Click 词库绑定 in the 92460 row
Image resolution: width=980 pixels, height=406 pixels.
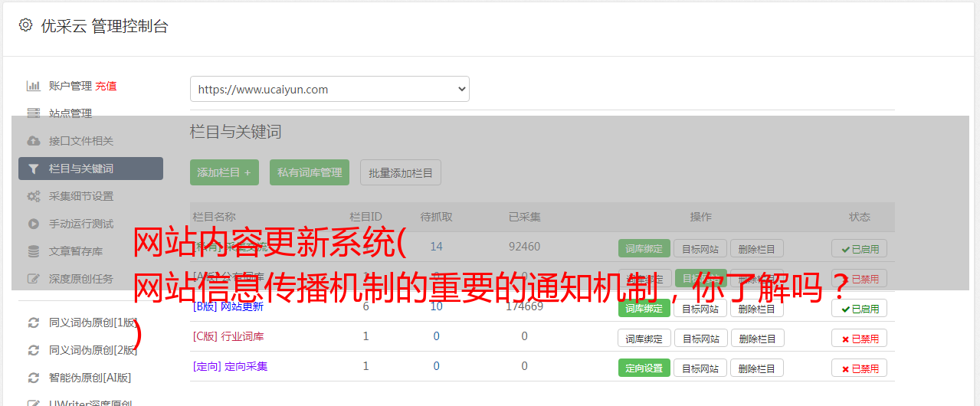[x=644, y=248]
